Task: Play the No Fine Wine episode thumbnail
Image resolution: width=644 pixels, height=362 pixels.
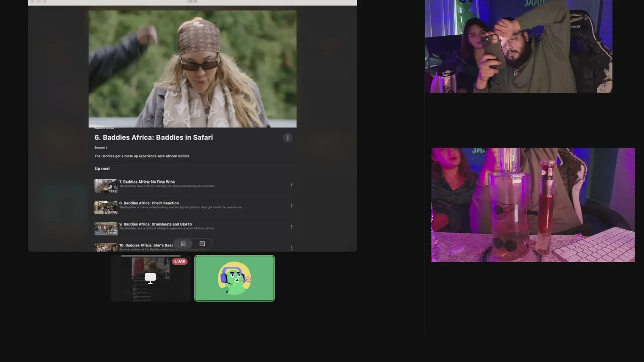Action: (x=106, y=186)
